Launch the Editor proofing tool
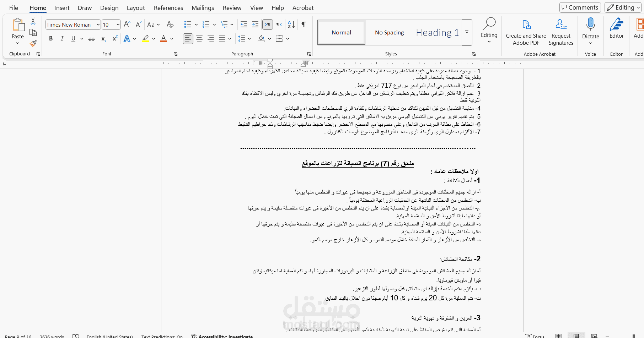This screenshot has height=338, width=644. (617, 28)
